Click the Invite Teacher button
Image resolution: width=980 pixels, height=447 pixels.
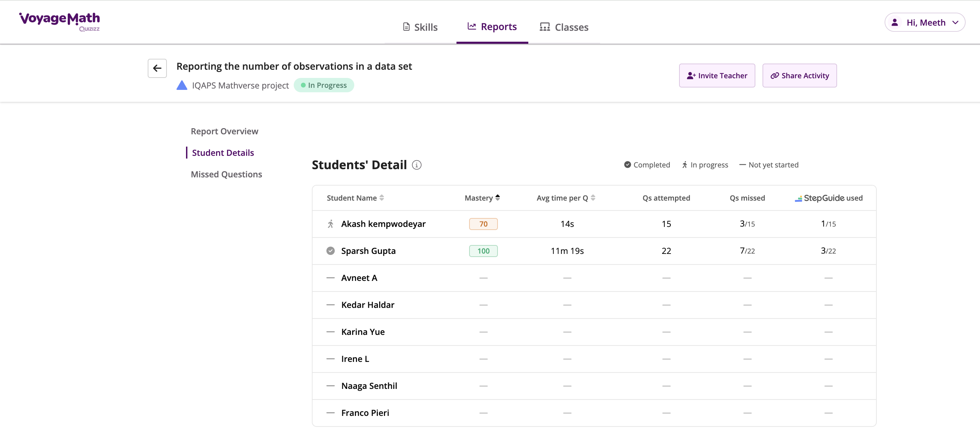pyautogui.click(x=717, y=76)
